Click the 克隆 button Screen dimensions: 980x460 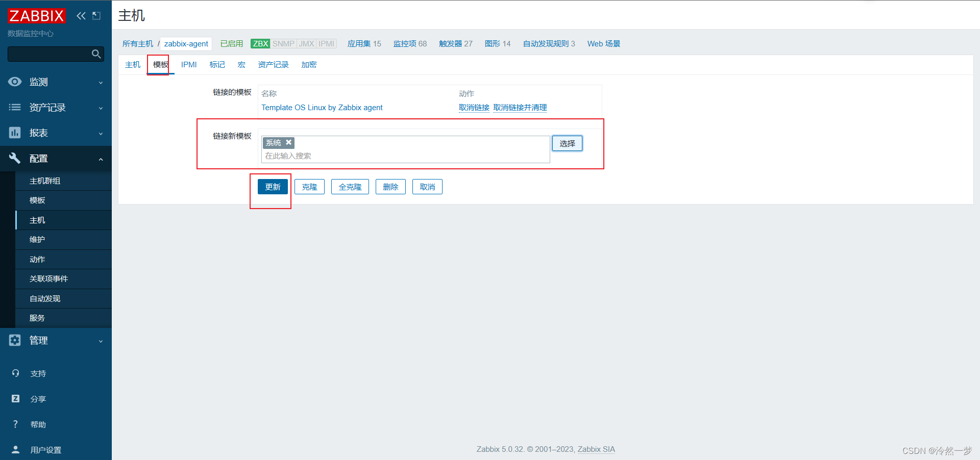pyautogui.click(x=309, y=187)
